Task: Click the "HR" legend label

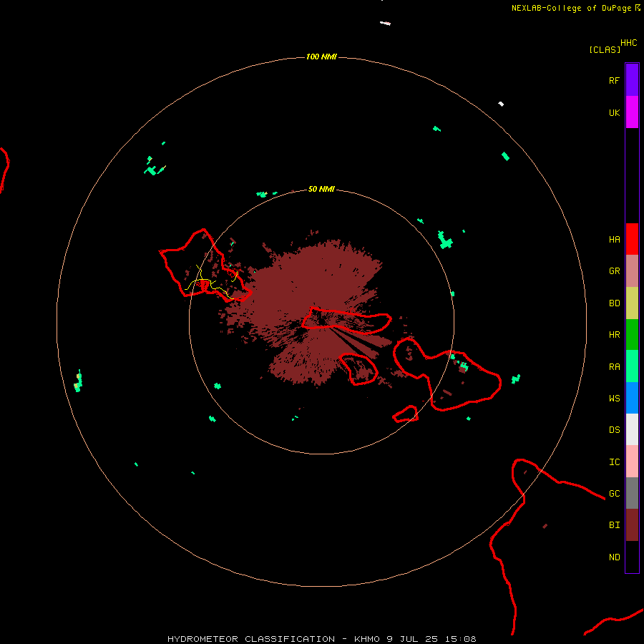Action: pos(614,335)
